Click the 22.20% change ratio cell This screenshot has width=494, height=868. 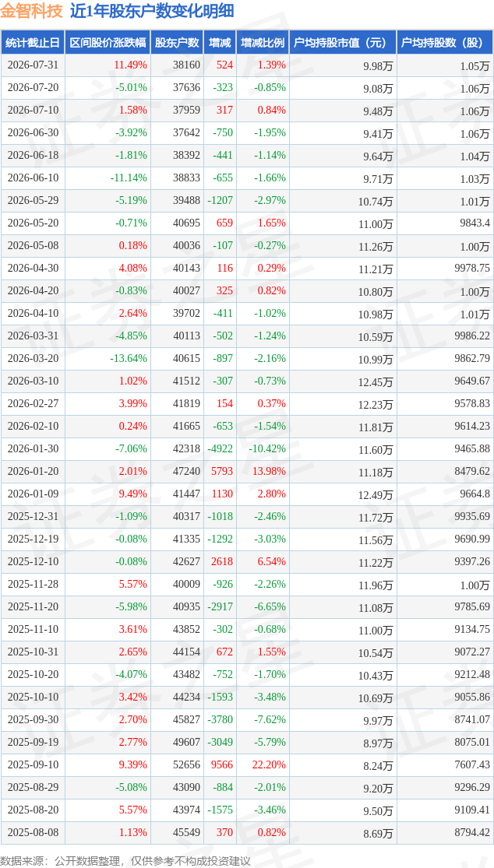pyautogui.click(x=270, y=764)
